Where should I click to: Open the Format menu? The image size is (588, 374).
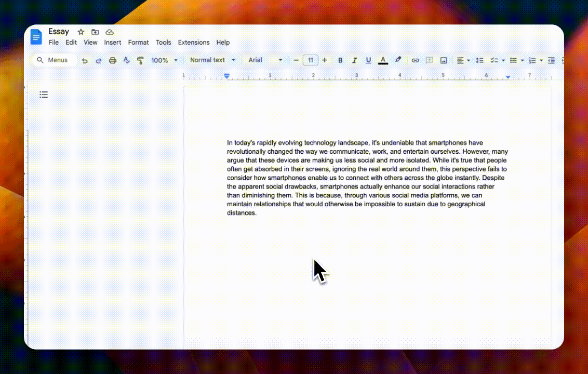pos(138,42)
